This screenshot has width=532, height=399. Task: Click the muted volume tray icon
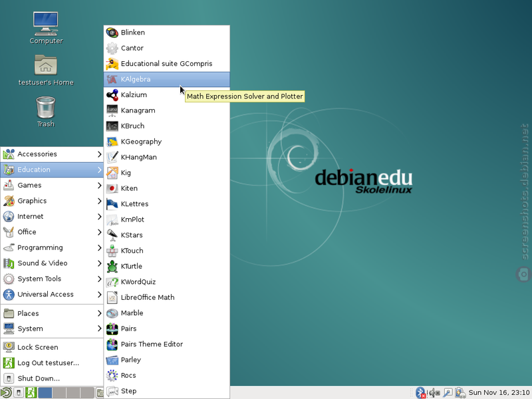pos(434,393)
